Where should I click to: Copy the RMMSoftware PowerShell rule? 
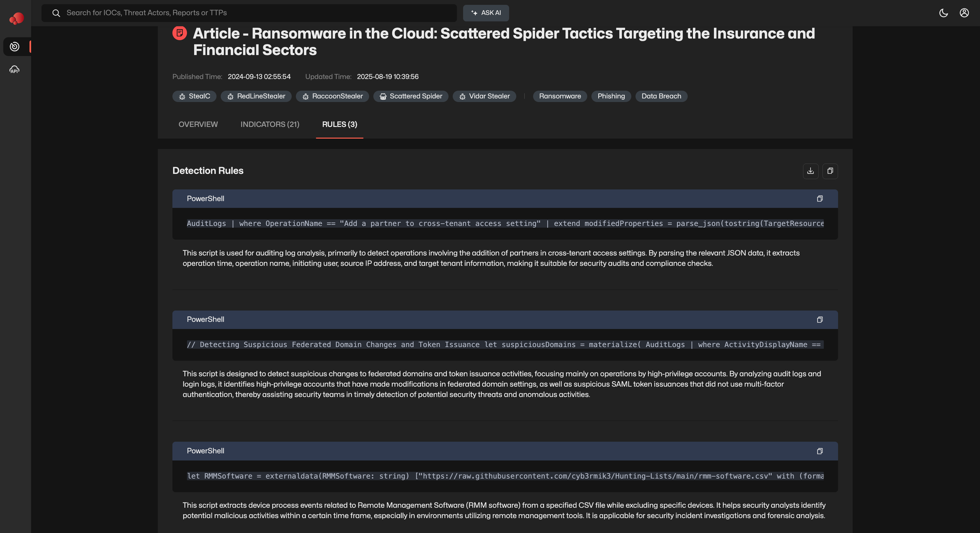[x=820, y=451]
